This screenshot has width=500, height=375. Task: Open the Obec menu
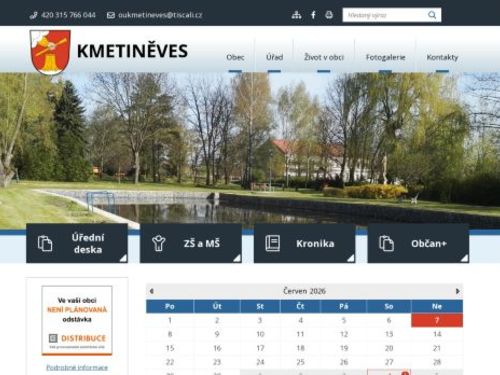pos(235,57)
